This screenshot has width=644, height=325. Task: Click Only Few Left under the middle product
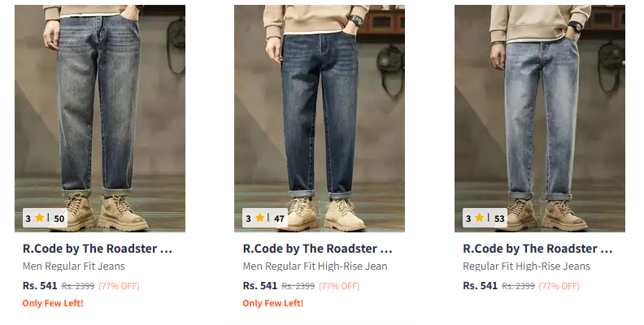click(x=273, y=303)
